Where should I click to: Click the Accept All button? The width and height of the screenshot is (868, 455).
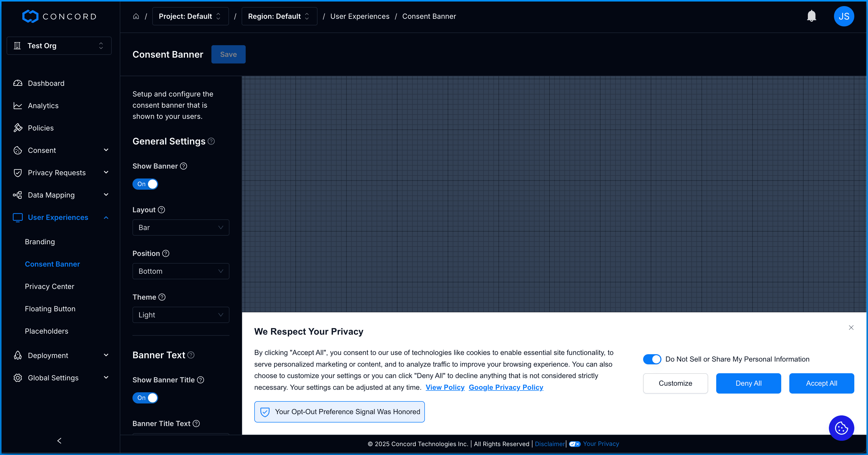(821, 383)
